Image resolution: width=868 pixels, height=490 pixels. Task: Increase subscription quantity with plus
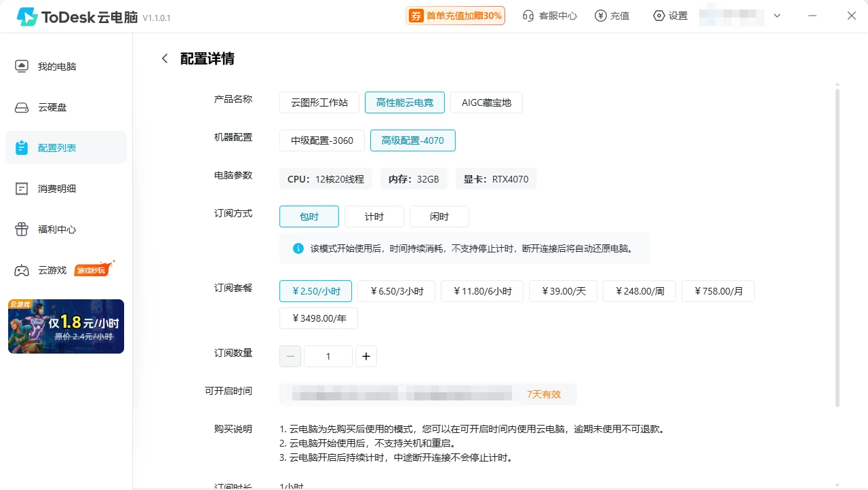click(366, 356)
